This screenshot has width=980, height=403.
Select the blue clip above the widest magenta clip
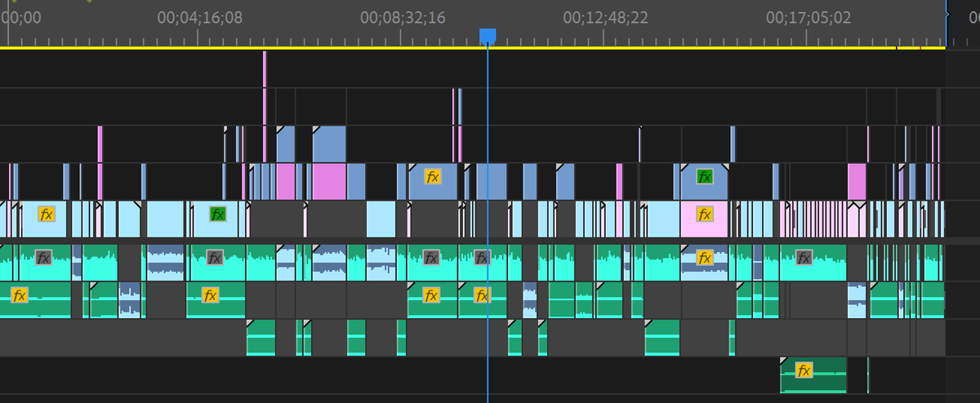click(x=330, y=144)
